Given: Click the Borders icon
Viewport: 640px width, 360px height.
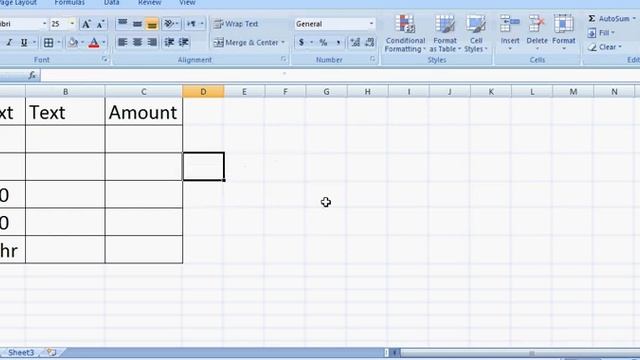Looking at the screenshot, I should [49, 42].
